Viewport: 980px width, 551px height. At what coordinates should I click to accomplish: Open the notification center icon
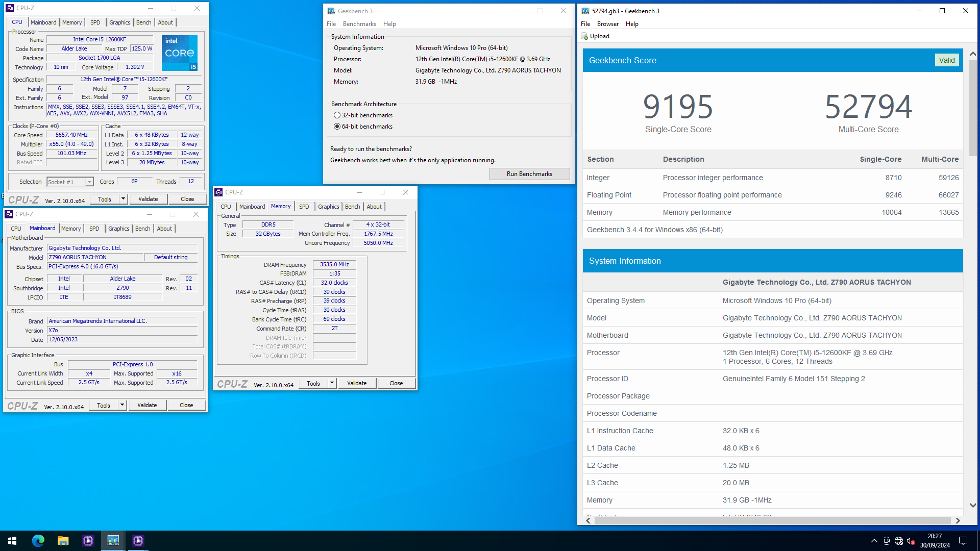[x=963, y=541]
